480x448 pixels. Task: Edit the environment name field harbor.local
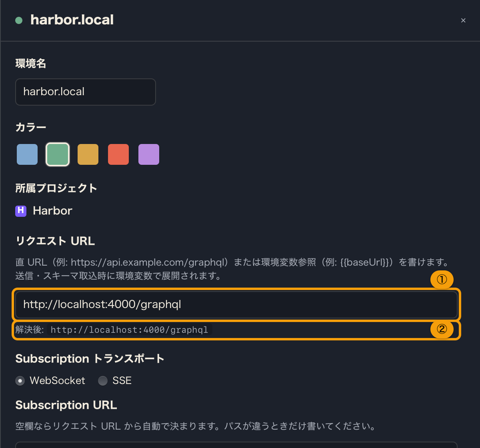coord(85,92)
